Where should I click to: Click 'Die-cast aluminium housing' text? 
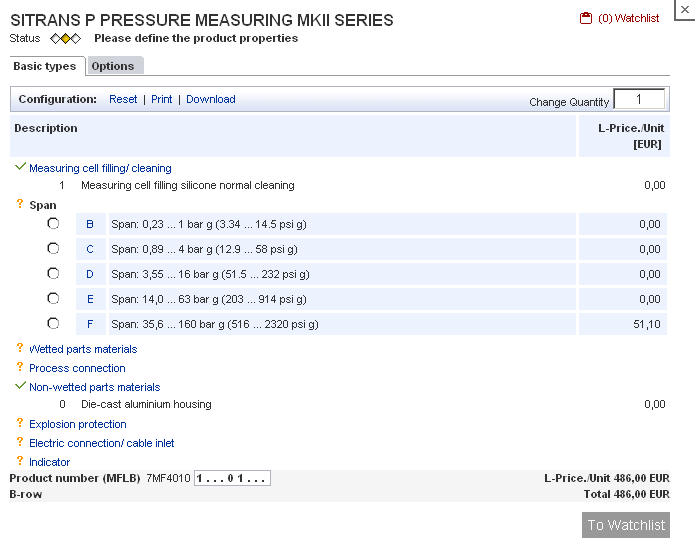[x=146, y=404]
